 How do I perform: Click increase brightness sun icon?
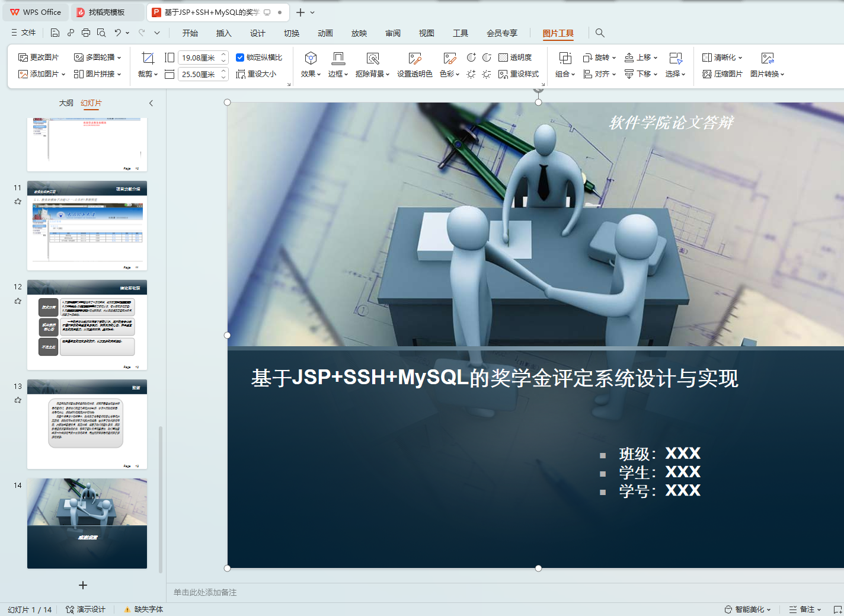point(471,74)
